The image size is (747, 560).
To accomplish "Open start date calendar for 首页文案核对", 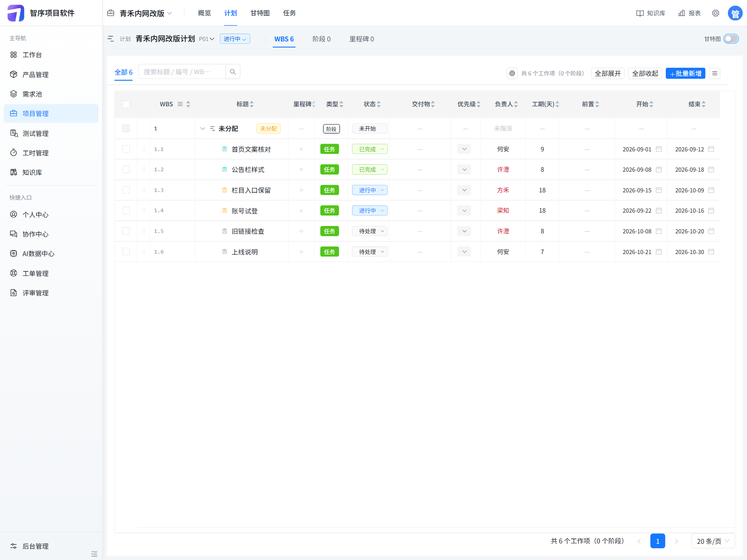I will pyautogui.click(x=659, y=149).
